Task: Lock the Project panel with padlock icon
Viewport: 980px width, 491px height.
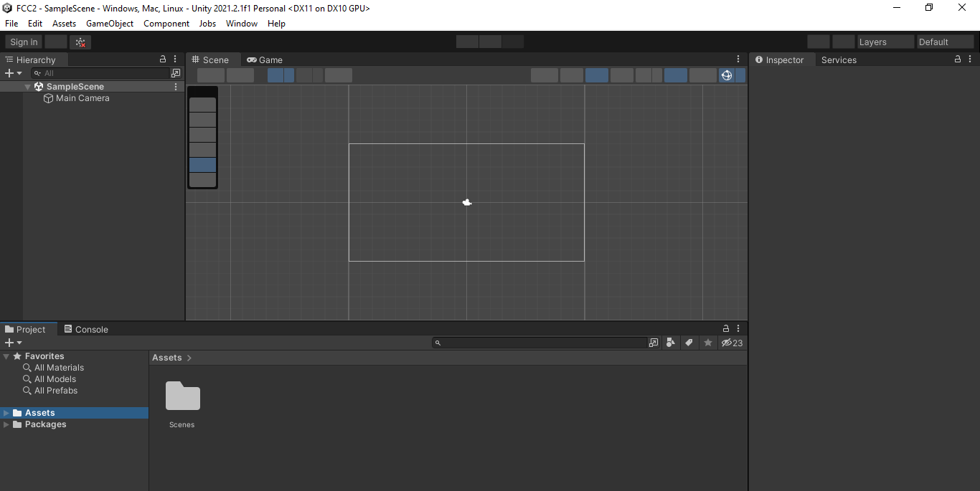Action: tap(726, 329)
